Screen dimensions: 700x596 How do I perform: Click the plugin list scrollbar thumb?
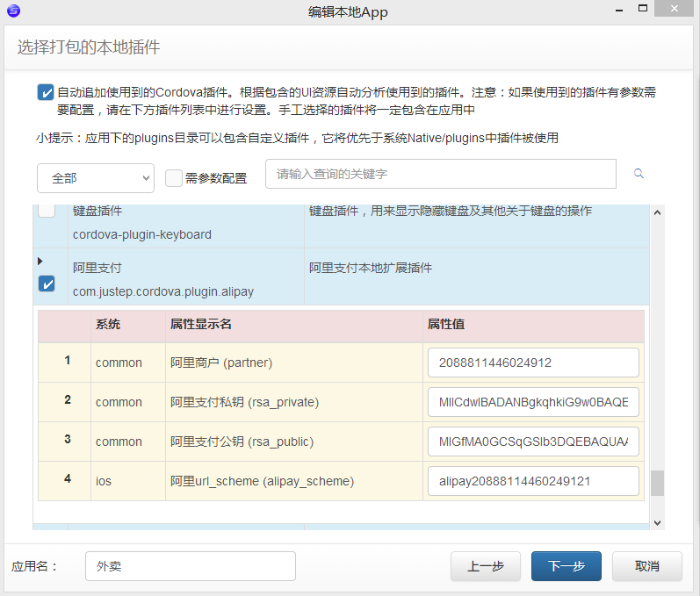657,483
